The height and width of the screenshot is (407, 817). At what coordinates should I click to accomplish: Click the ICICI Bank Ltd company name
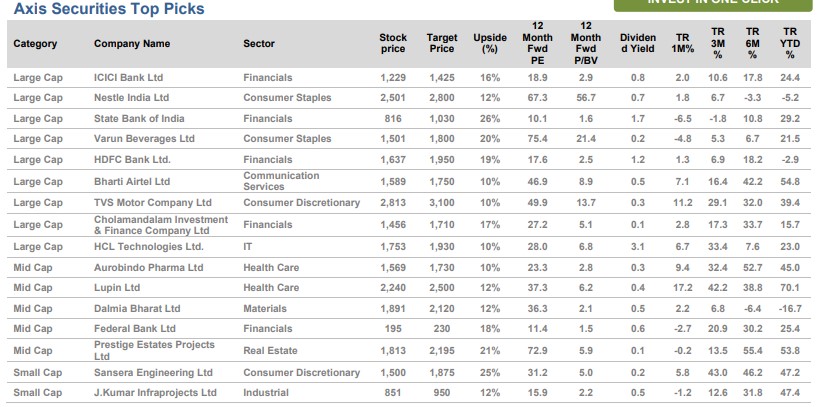[128, 77]
